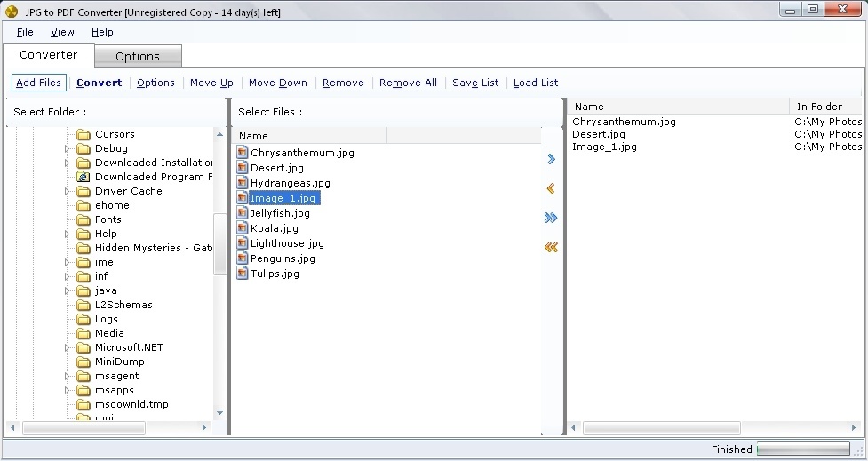The width and height of the screenshot is (868, 461).
Task: Click the double left arrow remove-all icon
Action: (551, 248)
